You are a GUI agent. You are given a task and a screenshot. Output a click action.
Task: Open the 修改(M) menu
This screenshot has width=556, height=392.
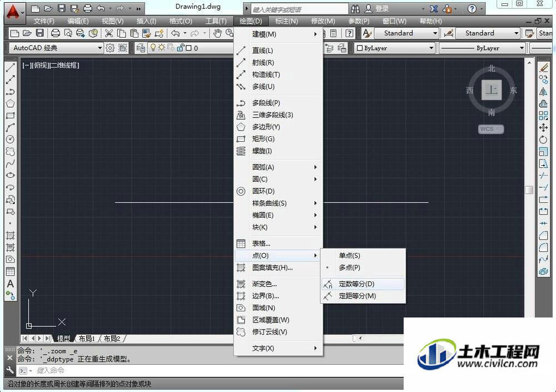pyautogui.click(x=323, y=21)
